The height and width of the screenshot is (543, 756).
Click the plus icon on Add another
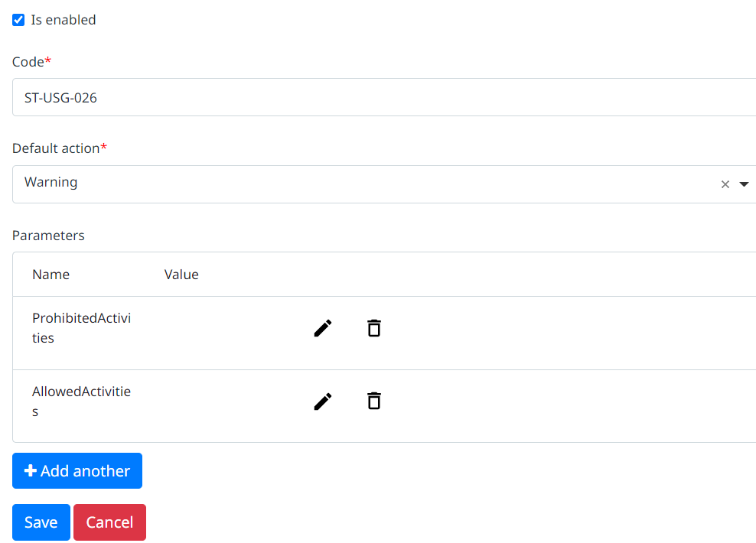click(30, 470)
